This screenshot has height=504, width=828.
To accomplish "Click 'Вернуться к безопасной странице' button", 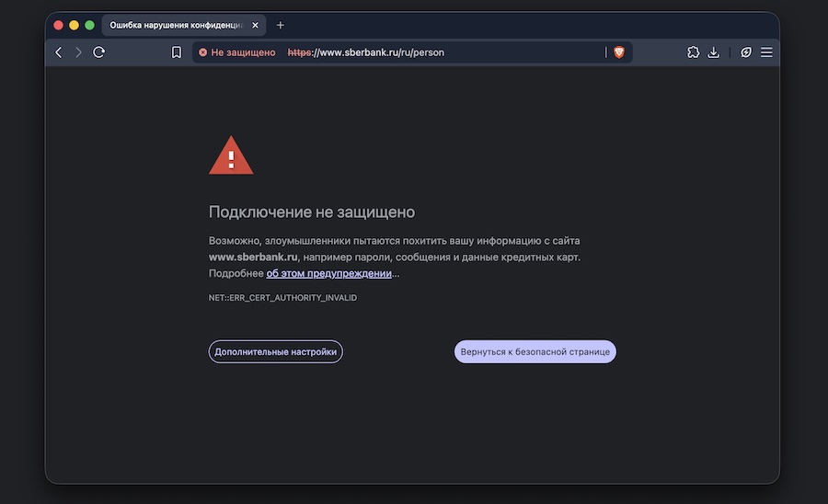I will 535,351.
